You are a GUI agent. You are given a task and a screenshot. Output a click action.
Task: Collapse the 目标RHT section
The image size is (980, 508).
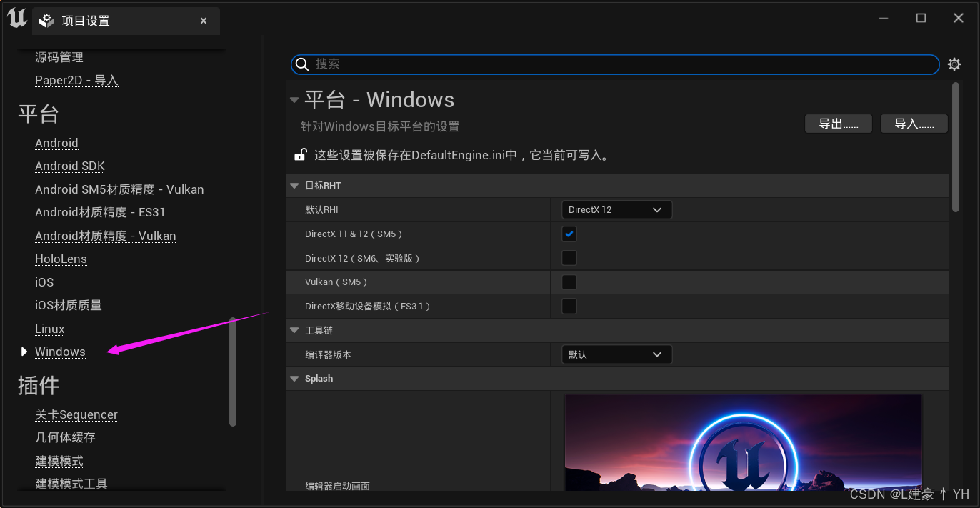[x=294, y=186]
